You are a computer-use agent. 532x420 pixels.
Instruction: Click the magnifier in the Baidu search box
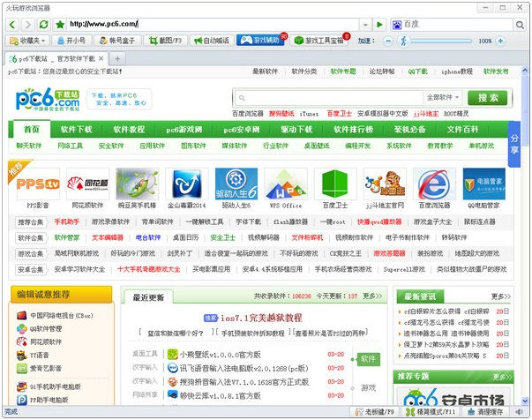(520, 25)
